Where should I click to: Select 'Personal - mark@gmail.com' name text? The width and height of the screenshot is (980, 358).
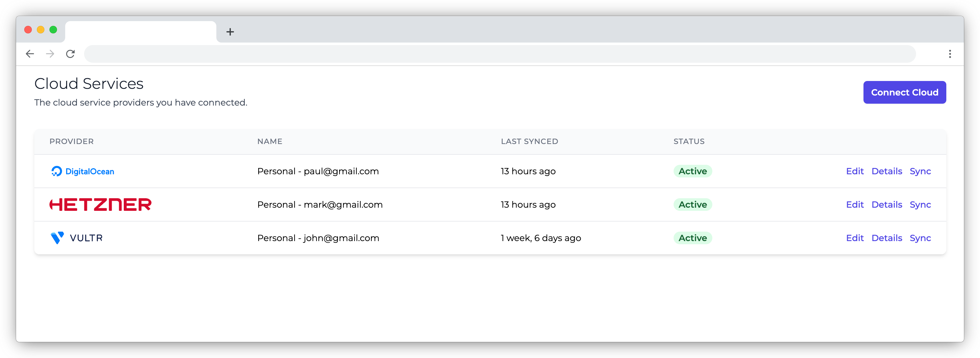[320, 205]
